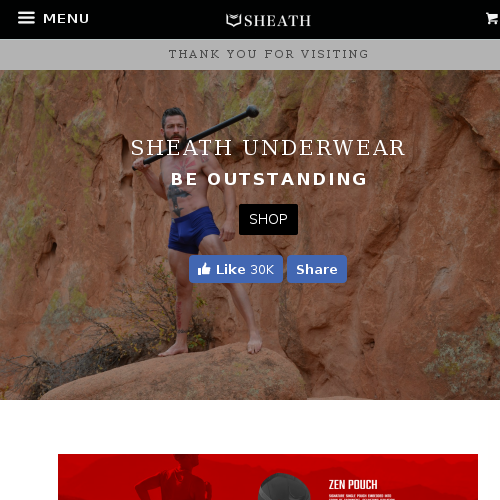Go home via the SHEATH wordmark
The width and height of the screenshot is (500, 500).
(277, 21)
